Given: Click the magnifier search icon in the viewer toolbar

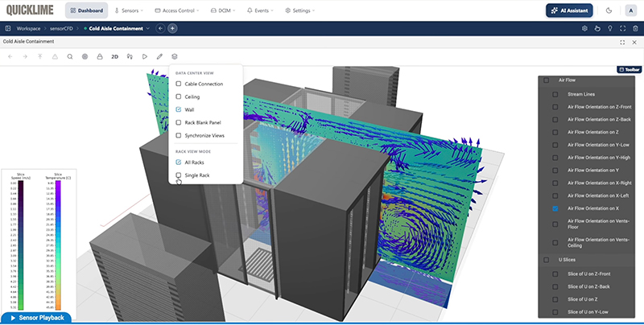Looking at the screenshot, I should point(70,56).
